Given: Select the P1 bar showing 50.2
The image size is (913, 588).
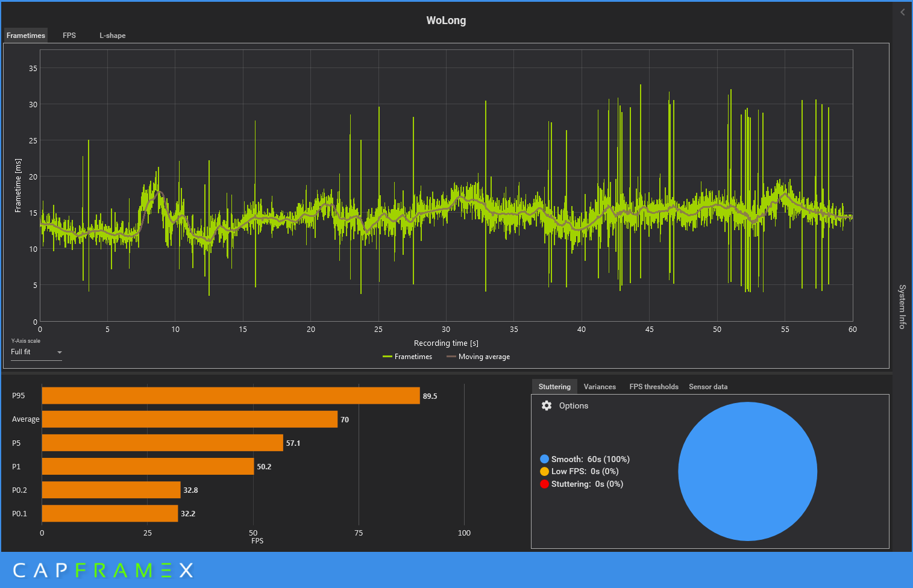Looking at the screenshot, I should tap(148, 466).
